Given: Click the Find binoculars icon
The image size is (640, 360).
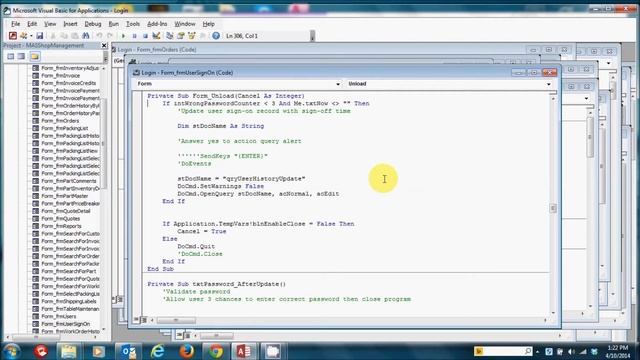Looking at the screenshot, I should coord(86,36).
